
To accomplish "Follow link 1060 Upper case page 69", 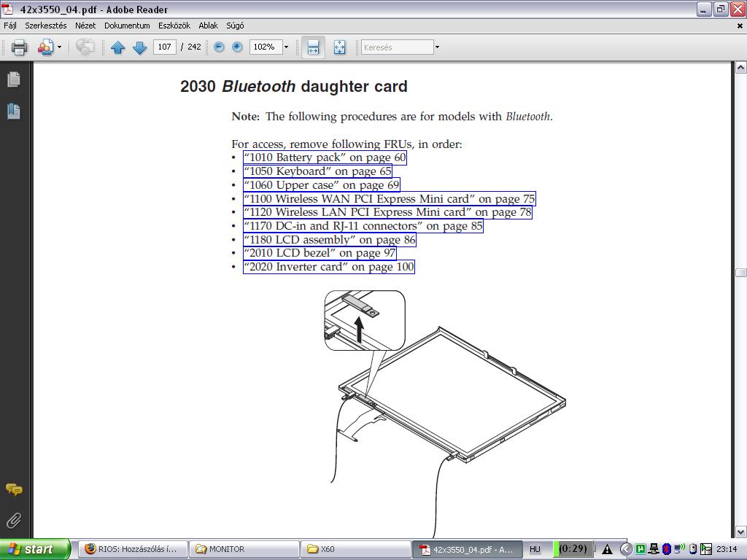I will 322,184.
